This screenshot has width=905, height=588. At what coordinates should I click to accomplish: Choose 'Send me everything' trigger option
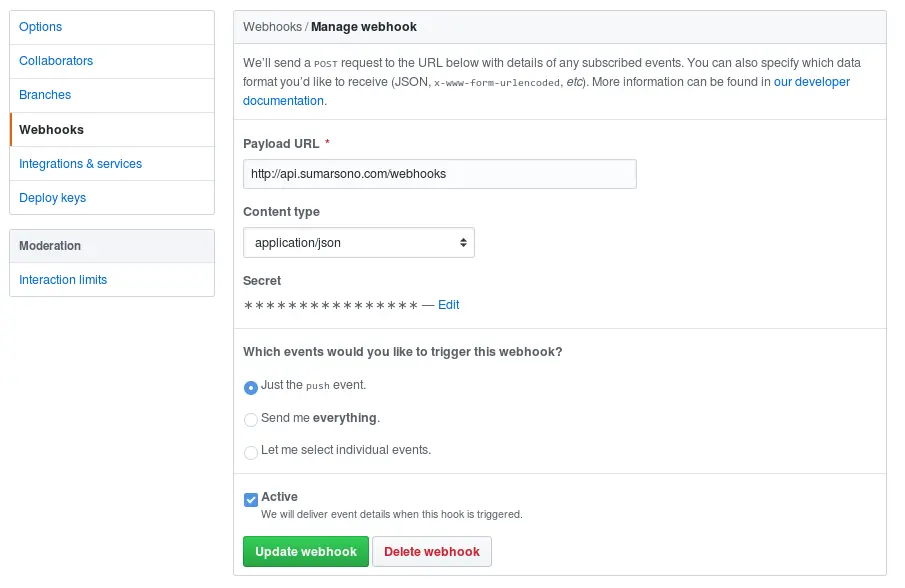point(251,419)
